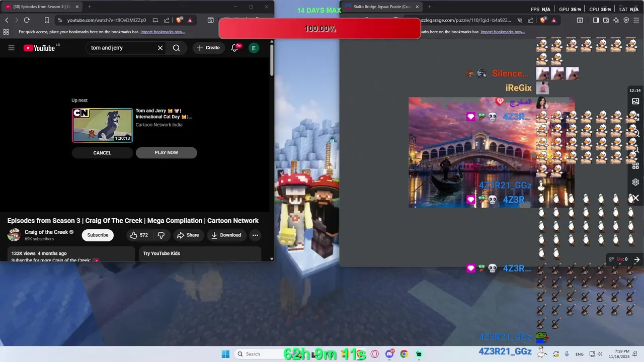This screenshot has height=362, width=644.
Task: Open the Tom and Jerry Up next thumbnail
Action: [103, 125]
